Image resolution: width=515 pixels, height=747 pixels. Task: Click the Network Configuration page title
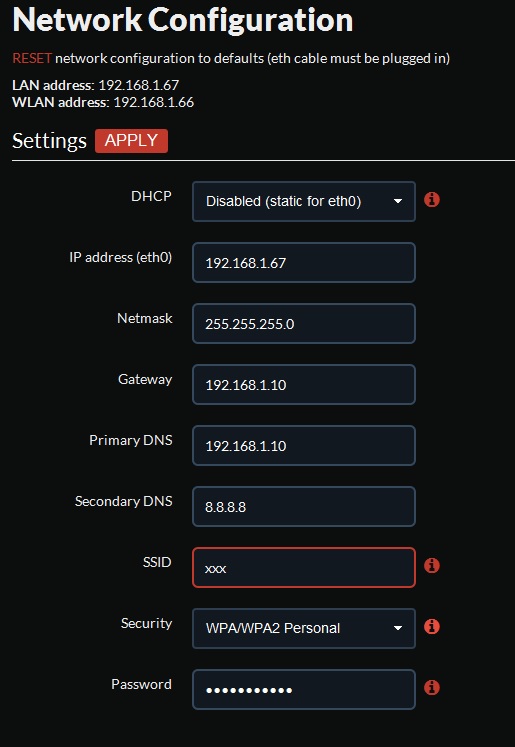tap(182, 20)
